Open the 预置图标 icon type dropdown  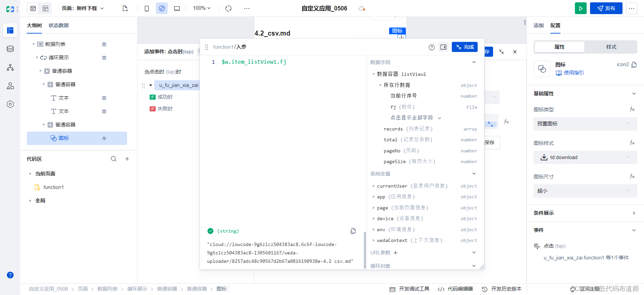(x=585, y=124)
